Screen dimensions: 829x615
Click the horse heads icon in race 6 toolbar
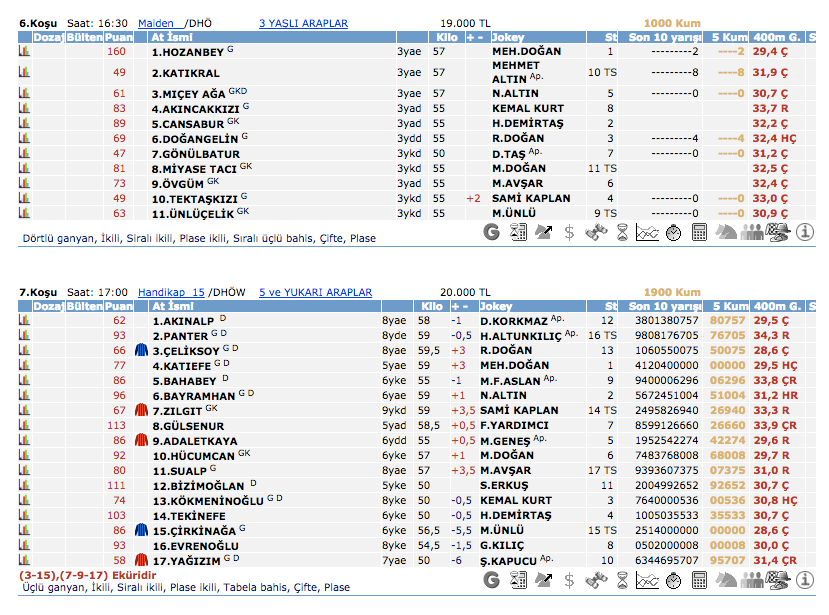click(x=728, y=232)
